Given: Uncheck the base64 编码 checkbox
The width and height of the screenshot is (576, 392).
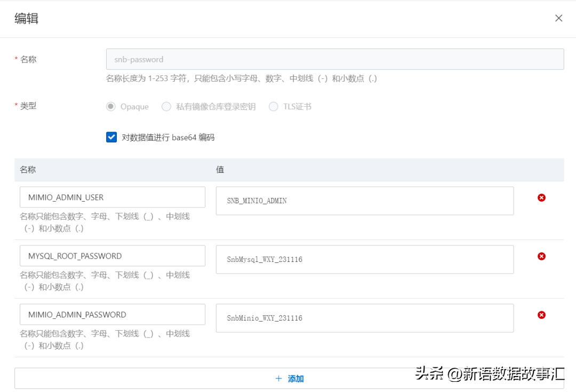Looking at the screenshot, I should (x=111, y=137).
